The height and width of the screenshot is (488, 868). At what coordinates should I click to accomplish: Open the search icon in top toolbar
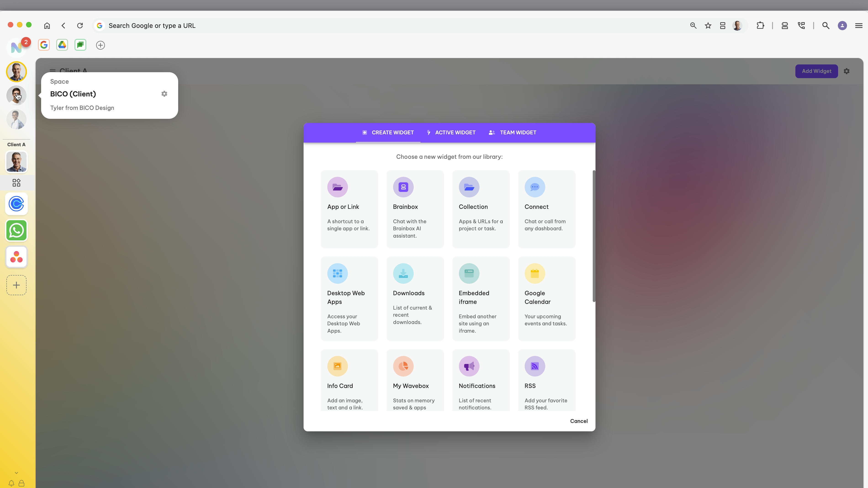click(x=826, y=26)
